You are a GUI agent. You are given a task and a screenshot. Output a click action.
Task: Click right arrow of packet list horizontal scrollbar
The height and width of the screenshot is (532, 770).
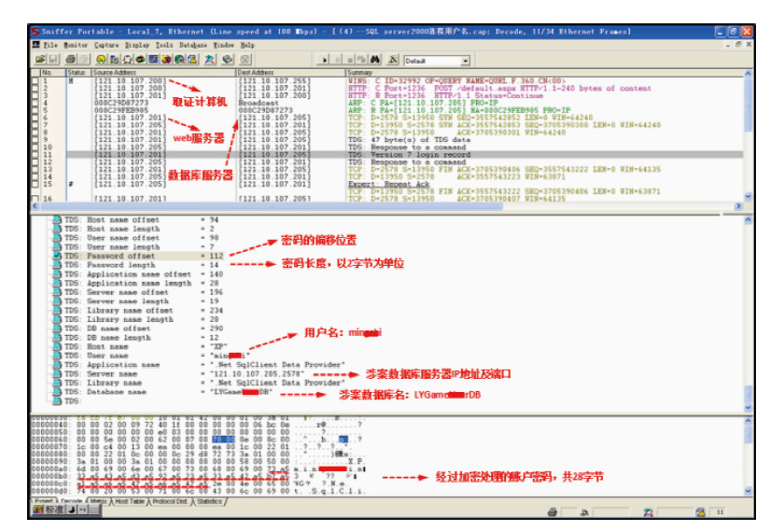[x=738, y=206]
